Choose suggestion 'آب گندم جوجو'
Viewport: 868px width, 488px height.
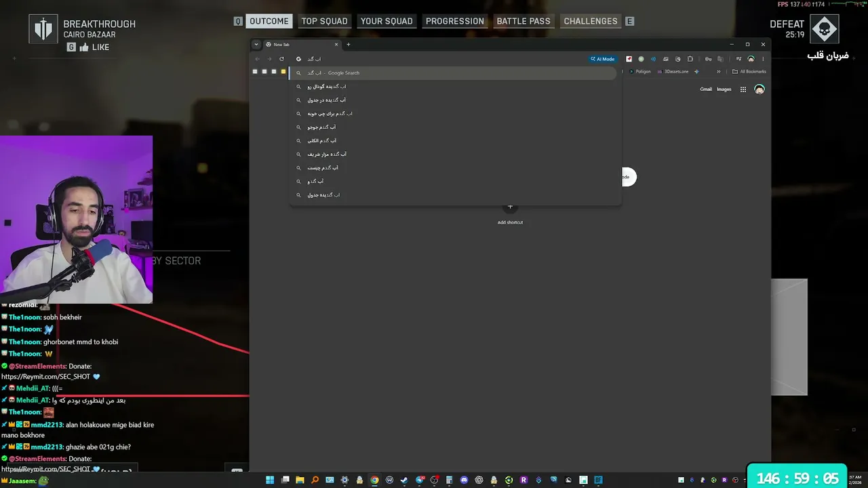click(455, 127)
